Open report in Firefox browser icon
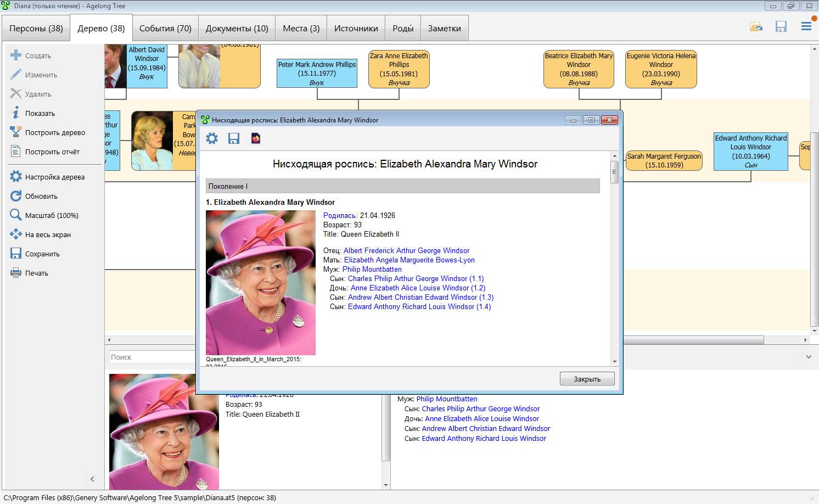 [x=256, y=138]
